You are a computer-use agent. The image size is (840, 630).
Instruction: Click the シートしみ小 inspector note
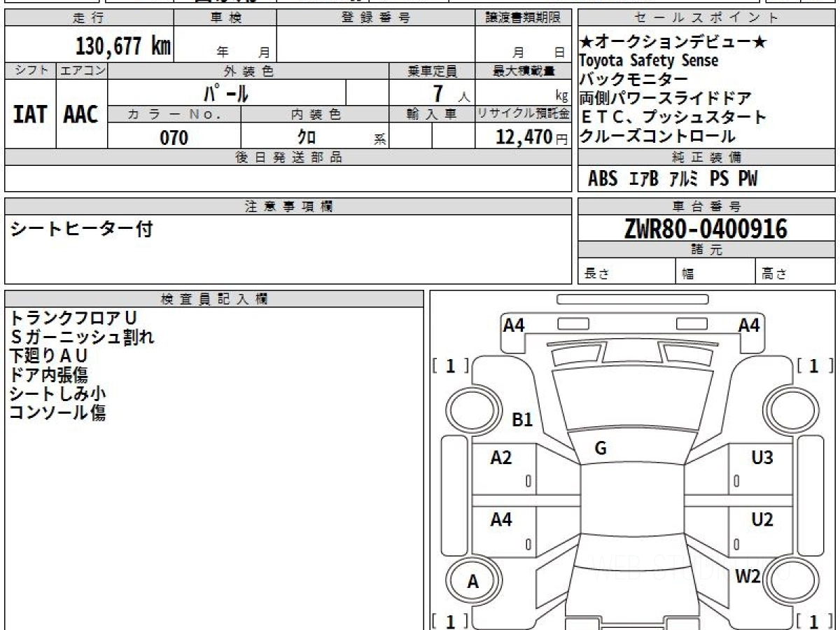(x=57, y=394)
